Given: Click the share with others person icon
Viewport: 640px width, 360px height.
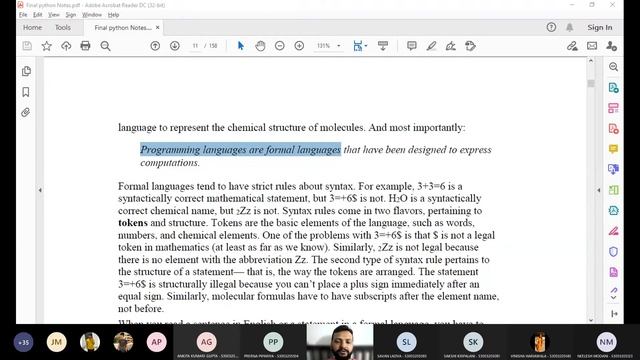Looking at the screenshot, I should (611, 46).
